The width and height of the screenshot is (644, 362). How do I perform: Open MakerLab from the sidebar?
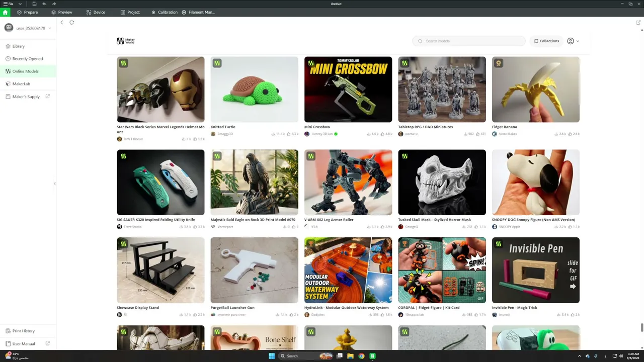pyautogui.click(x=28, y=84)
